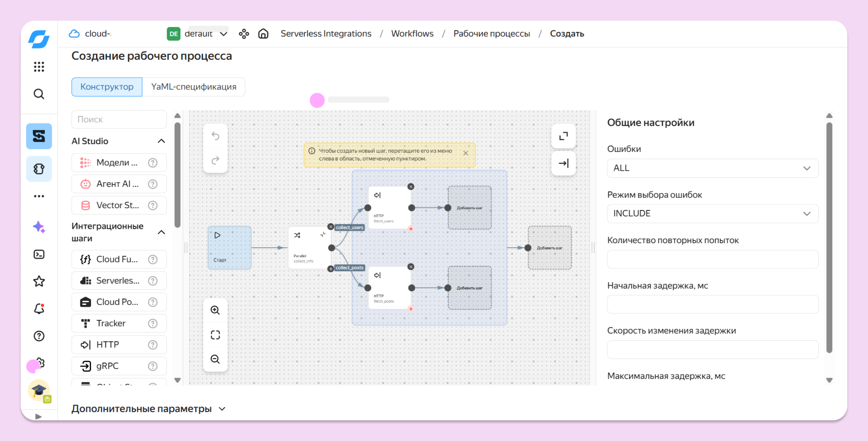This screenshot has height=441, width=868.
Task: Select the Cloud Functions step item
Action: tap(119, 259)
